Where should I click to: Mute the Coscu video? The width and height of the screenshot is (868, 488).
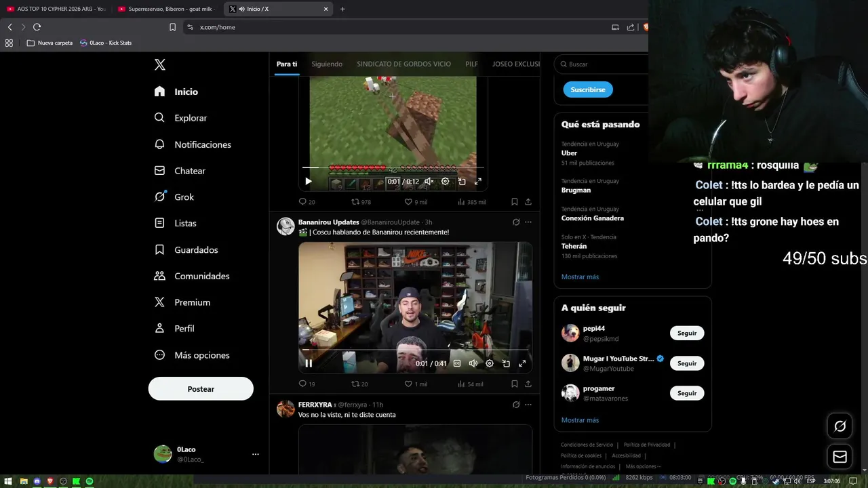click(x=473, y=363)
